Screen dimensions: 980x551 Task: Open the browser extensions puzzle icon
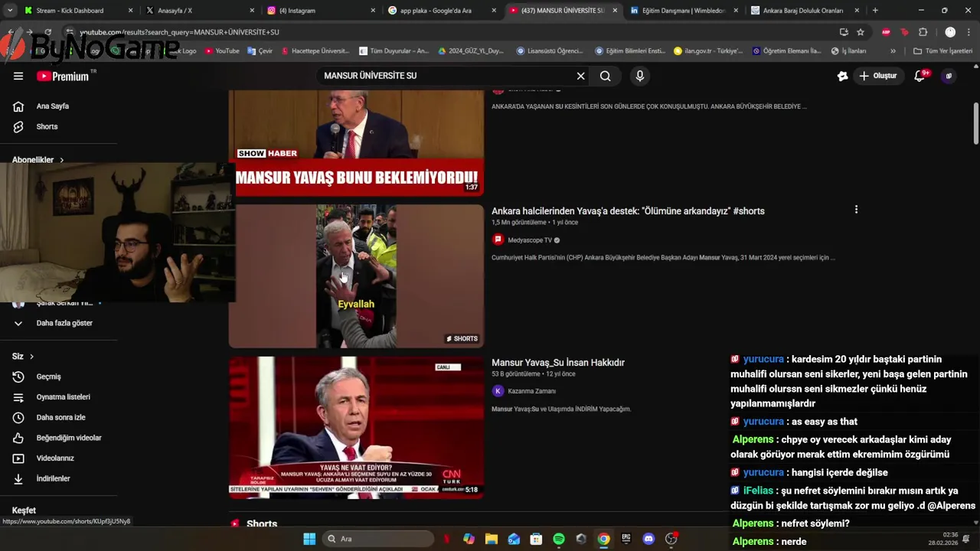[923, 32]
